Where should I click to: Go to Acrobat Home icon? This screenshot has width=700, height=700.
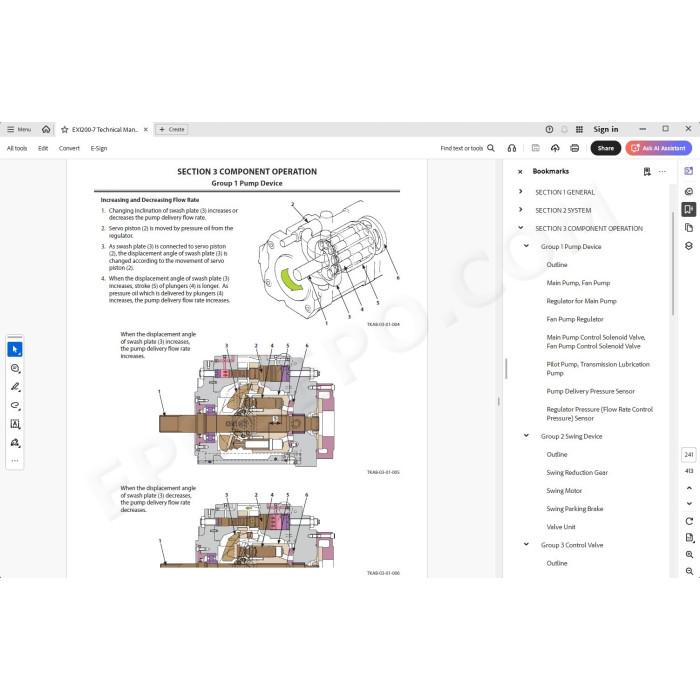pyautogui.click(x=46, y=129)
